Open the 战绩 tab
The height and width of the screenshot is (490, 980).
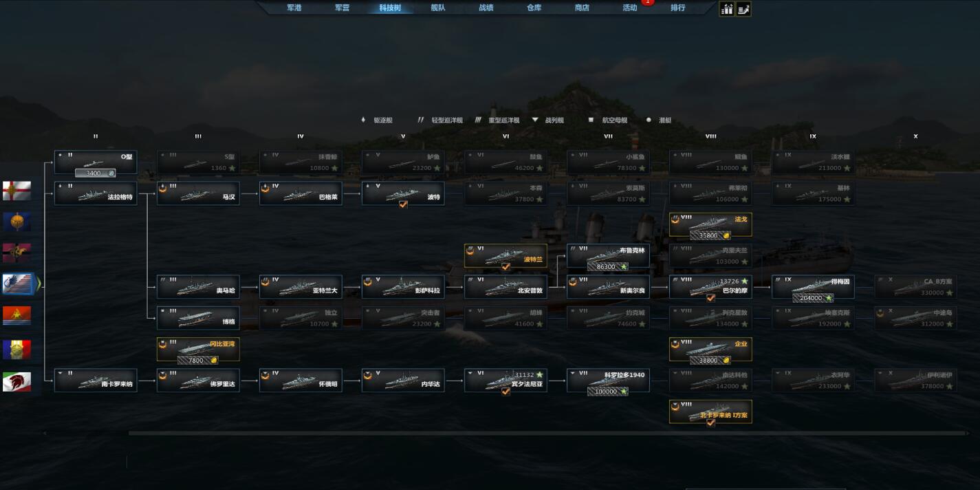(x=486, y=8)
